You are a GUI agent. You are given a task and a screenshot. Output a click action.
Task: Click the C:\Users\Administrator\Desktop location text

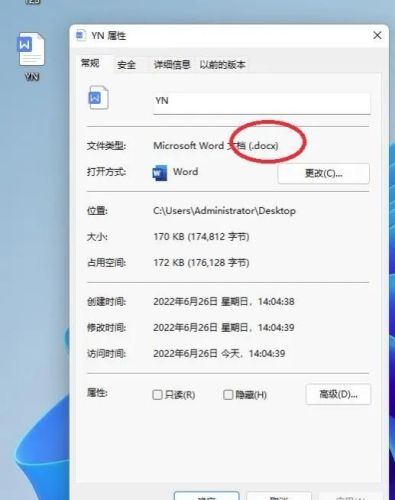[224, 211]
